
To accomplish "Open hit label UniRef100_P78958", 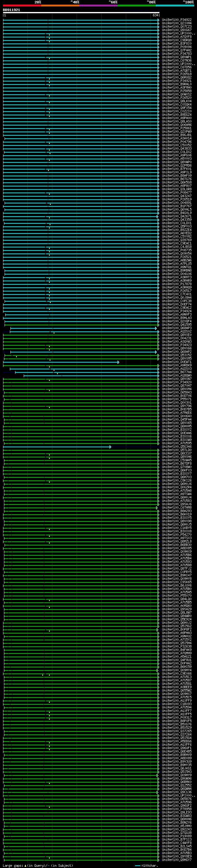I will point(177,809).
